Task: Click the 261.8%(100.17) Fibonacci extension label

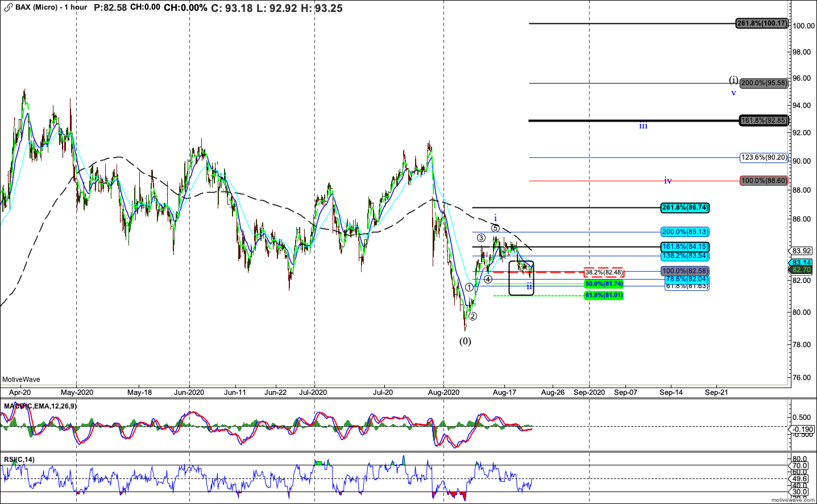Action: [762, 23]
